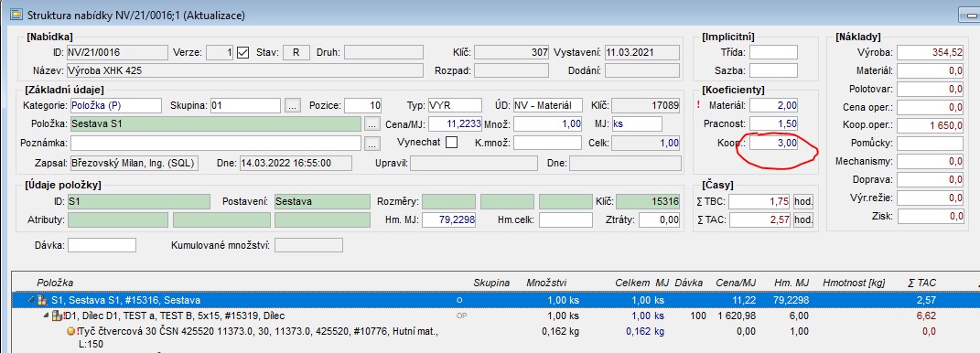Click the empty Dávka input field
Image resolution: width=980 pixels, height=353 pixels.
click(x=102, y=245)
